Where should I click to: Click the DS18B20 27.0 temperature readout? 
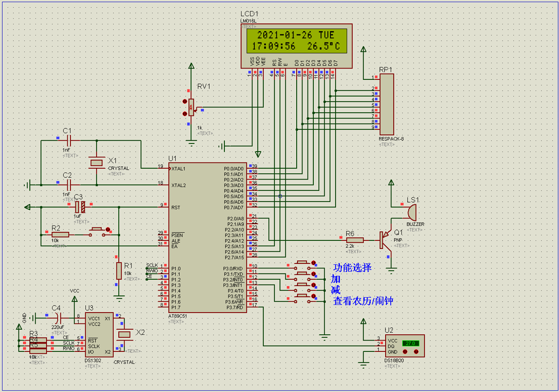tap(410, 343)
